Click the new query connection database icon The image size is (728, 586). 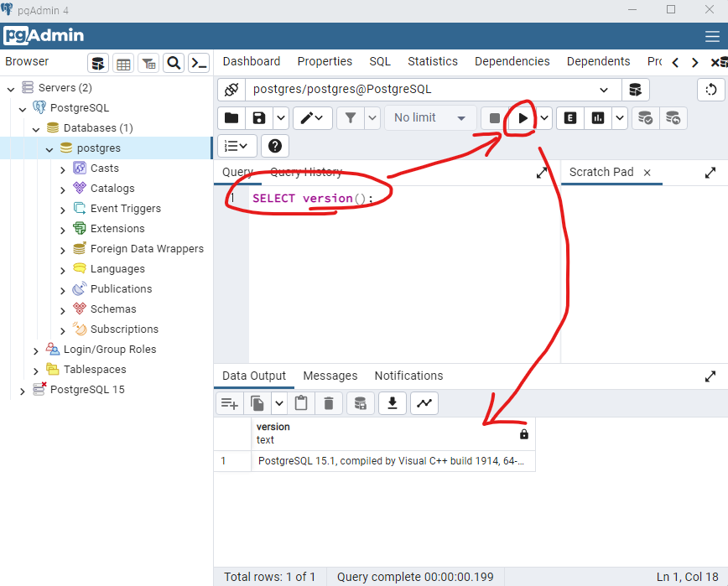click(x=635, y=90)
